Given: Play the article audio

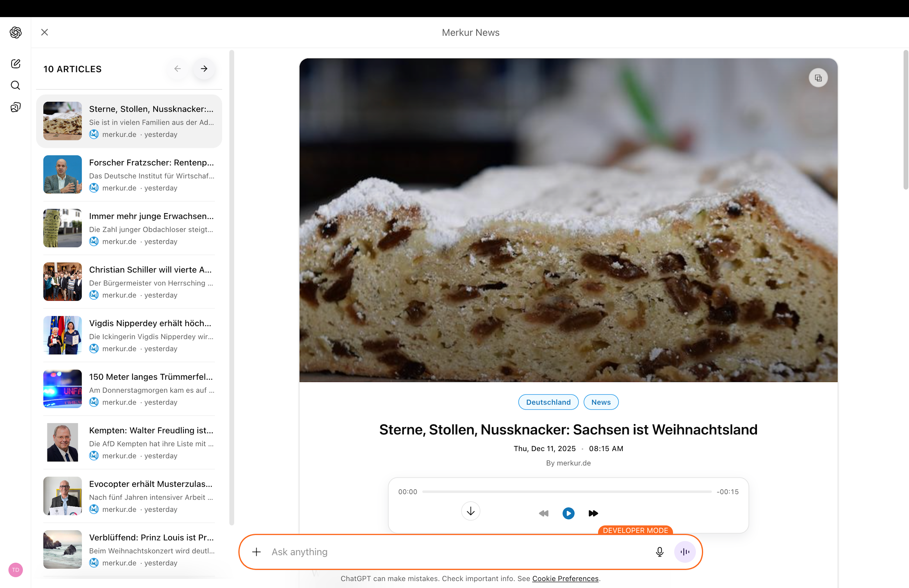Looking at the screenshot, I should 568,513.
